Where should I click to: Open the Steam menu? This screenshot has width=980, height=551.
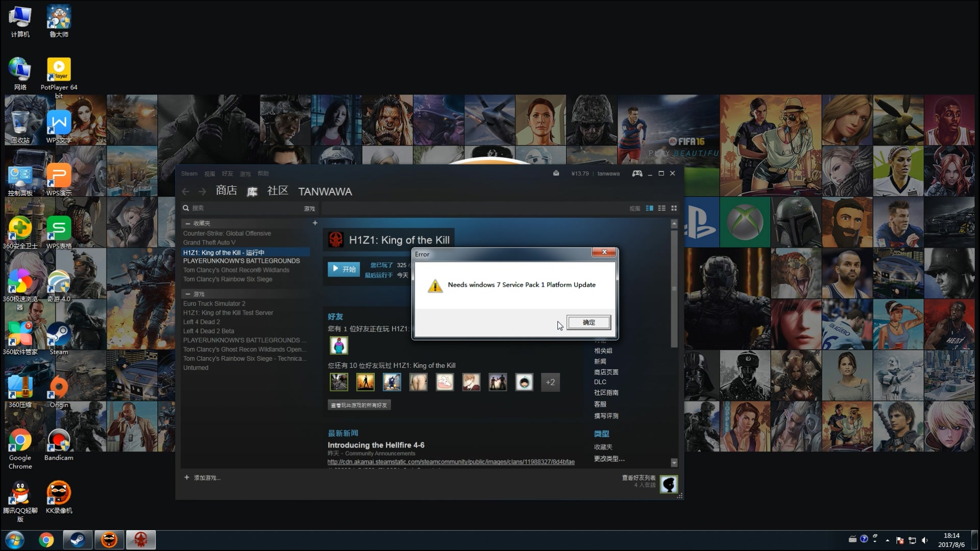189,173
